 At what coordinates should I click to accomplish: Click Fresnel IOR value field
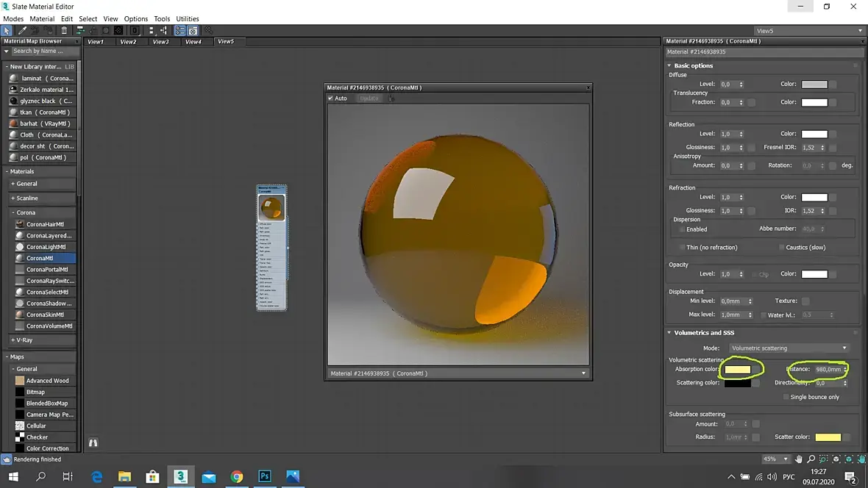click(x=809, y=148)
